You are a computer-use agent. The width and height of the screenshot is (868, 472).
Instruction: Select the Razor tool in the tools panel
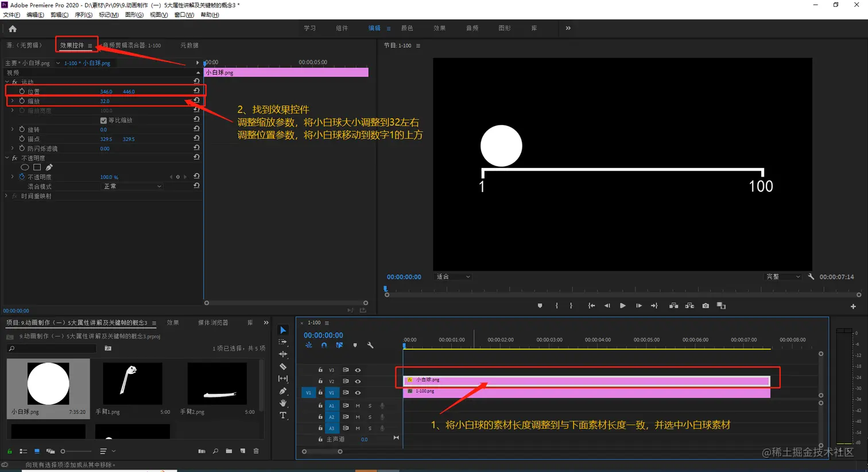tap(283, 366)
